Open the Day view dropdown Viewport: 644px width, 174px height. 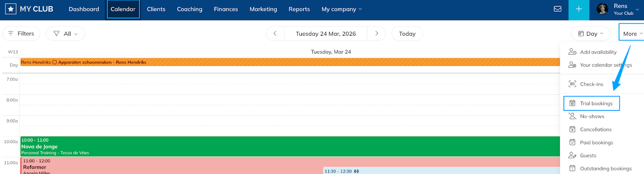tap(590, 34)
